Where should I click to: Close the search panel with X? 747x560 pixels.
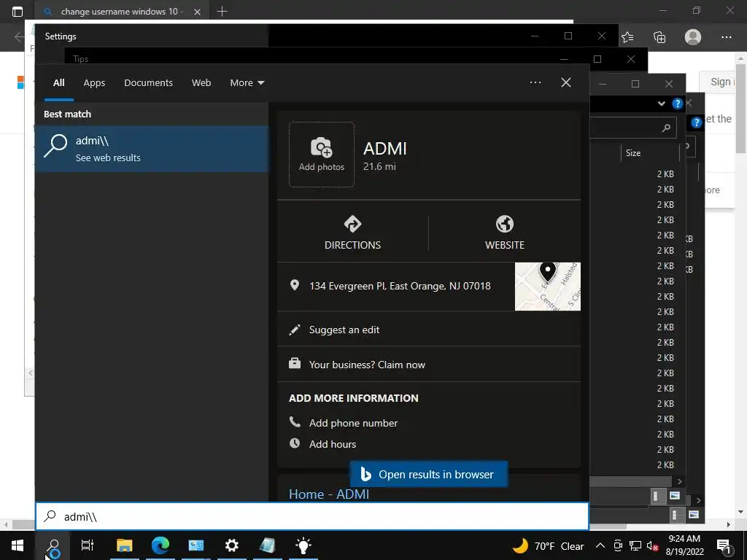[x=566, y=82]
